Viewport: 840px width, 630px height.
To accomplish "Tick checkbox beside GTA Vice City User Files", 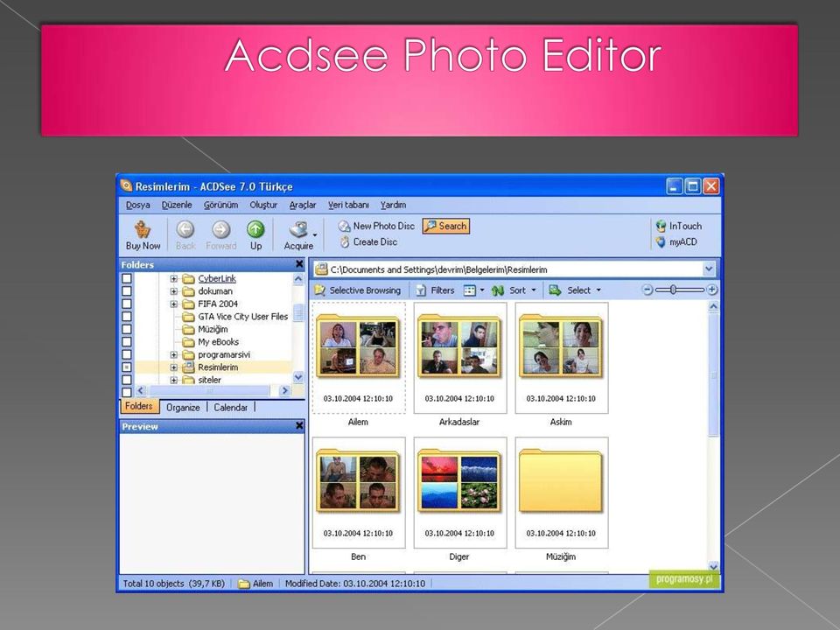I will point(126,317).
